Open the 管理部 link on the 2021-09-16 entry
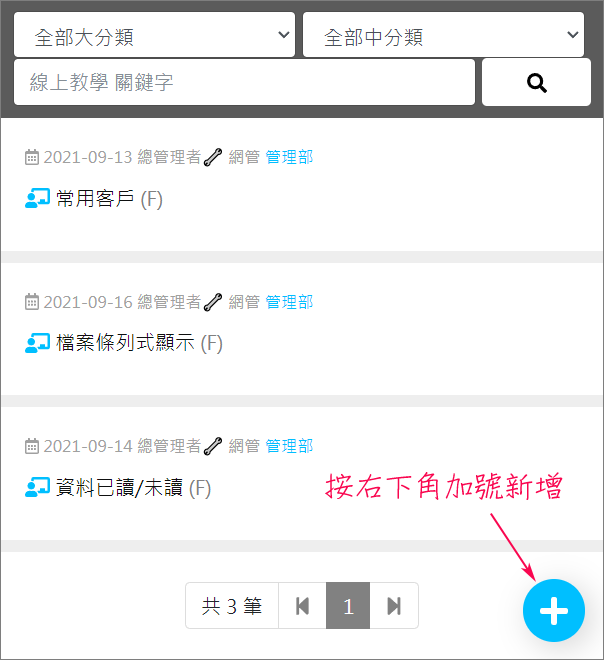This screenshot has width=604, height=660. [289, 302]
